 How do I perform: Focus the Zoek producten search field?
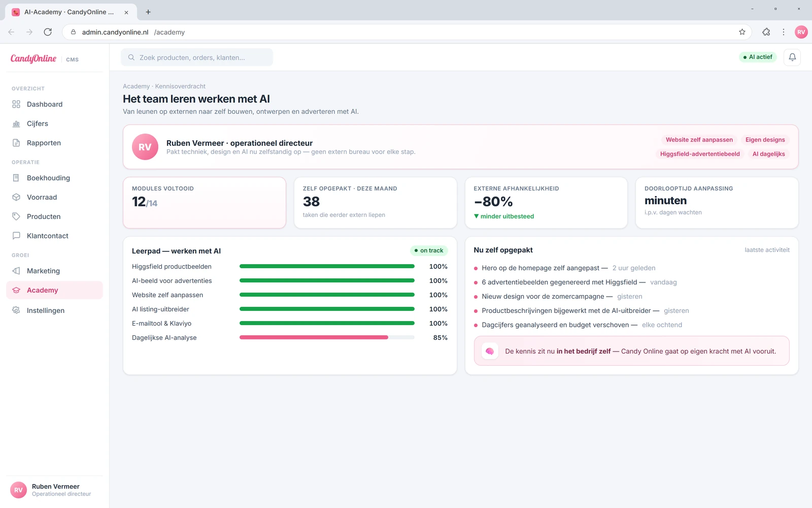(x=197, y=57)
